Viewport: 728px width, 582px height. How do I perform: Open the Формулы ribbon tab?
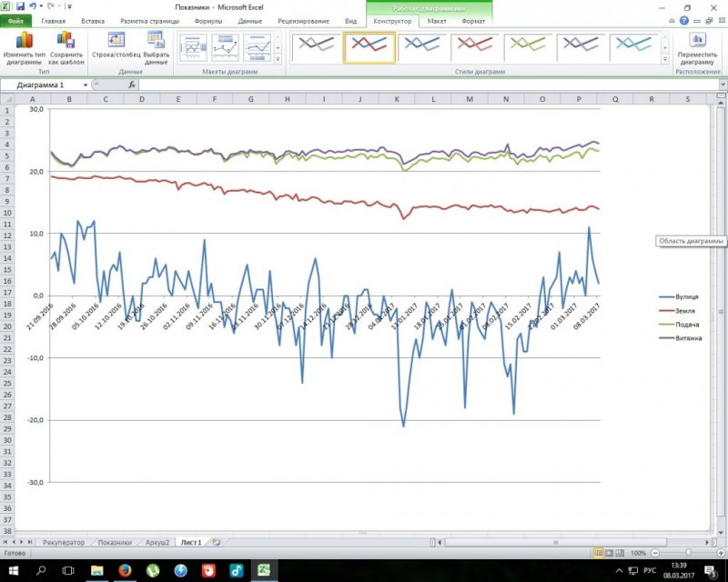tap(208, 20)
